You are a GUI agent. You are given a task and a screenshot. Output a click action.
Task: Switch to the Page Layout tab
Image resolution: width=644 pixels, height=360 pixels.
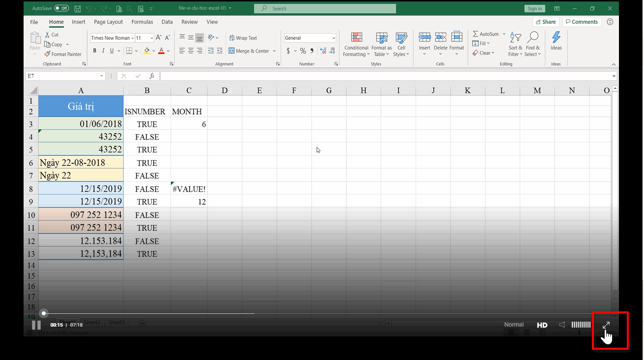108,22
